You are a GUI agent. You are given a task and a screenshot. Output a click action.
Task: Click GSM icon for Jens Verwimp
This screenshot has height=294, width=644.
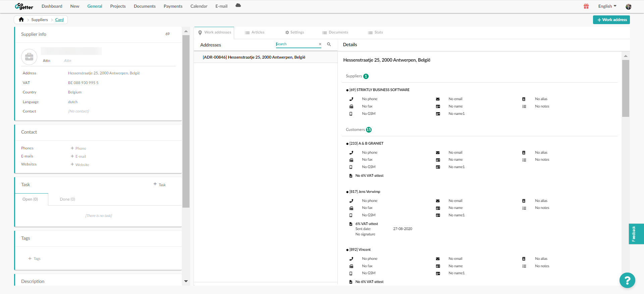point(351,215)
